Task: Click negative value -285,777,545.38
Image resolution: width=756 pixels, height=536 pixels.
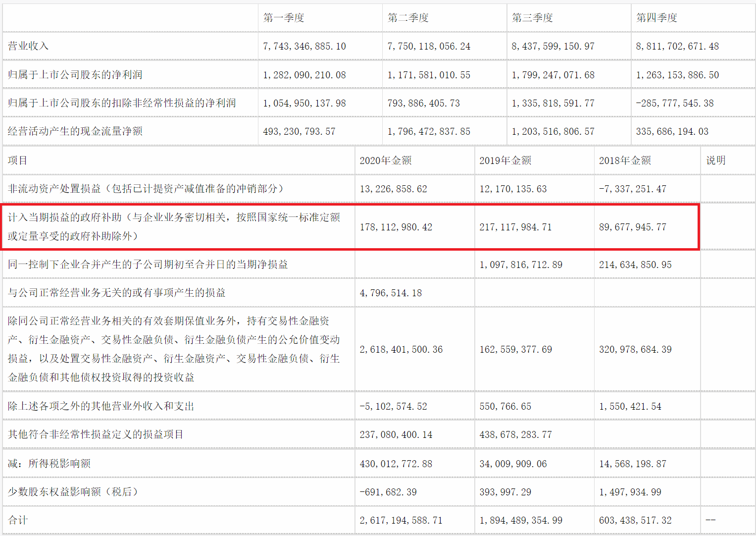Action: point(675,103)
